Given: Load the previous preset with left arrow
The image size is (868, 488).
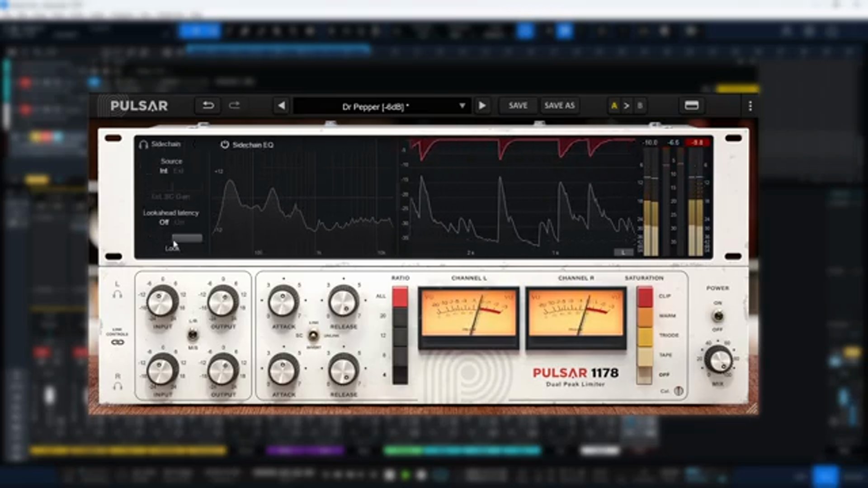Looking at the screenshot, I should point(281,106).
